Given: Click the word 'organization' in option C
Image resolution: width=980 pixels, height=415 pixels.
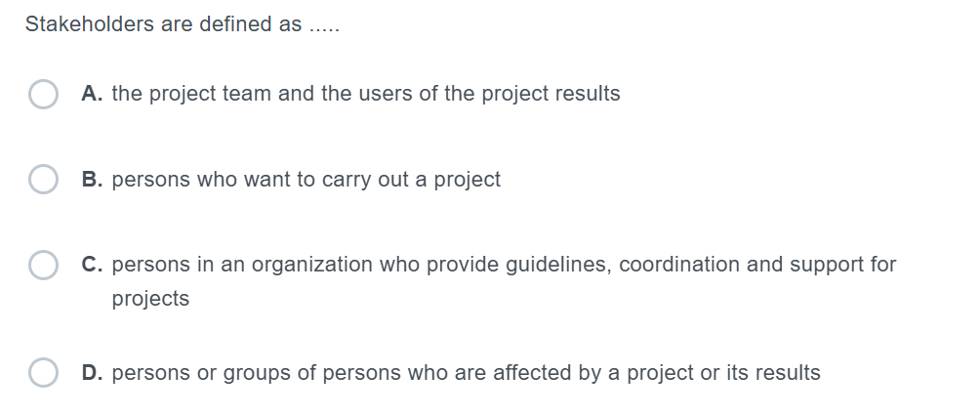Looking at the screenshot, I should pyautogui.click(x=312, y=265).
